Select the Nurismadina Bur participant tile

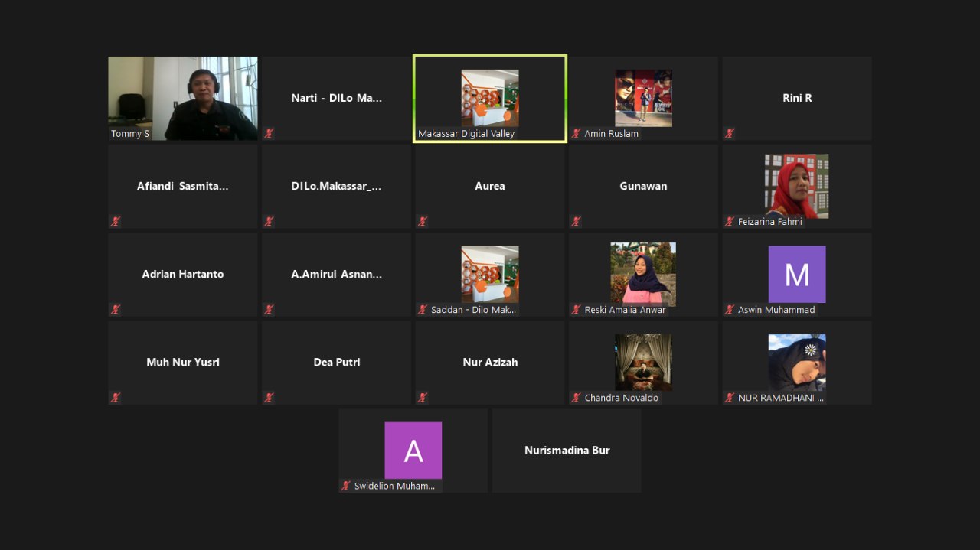click(567, 451)
